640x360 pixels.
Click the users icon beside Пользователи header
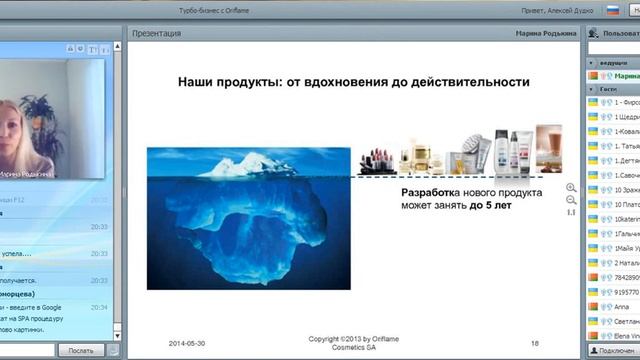coord(593,33)
